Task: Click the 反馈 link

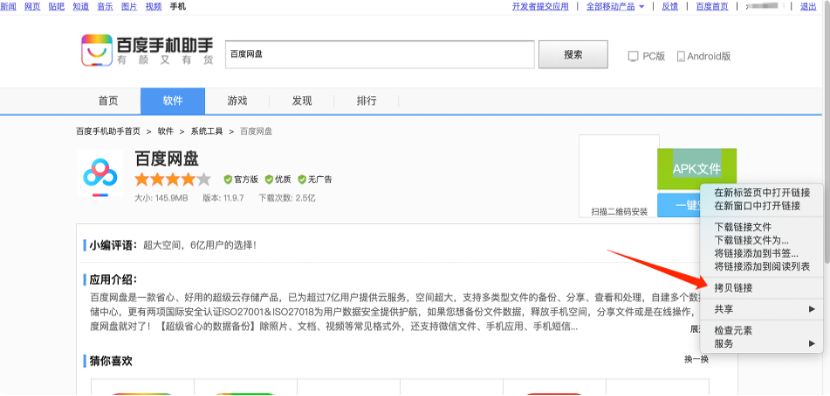Action: pos(670,6)
